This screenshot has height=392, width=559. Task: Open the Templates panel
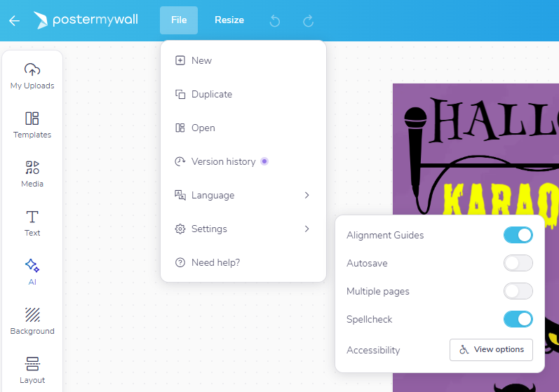click(x=32, y=125)
